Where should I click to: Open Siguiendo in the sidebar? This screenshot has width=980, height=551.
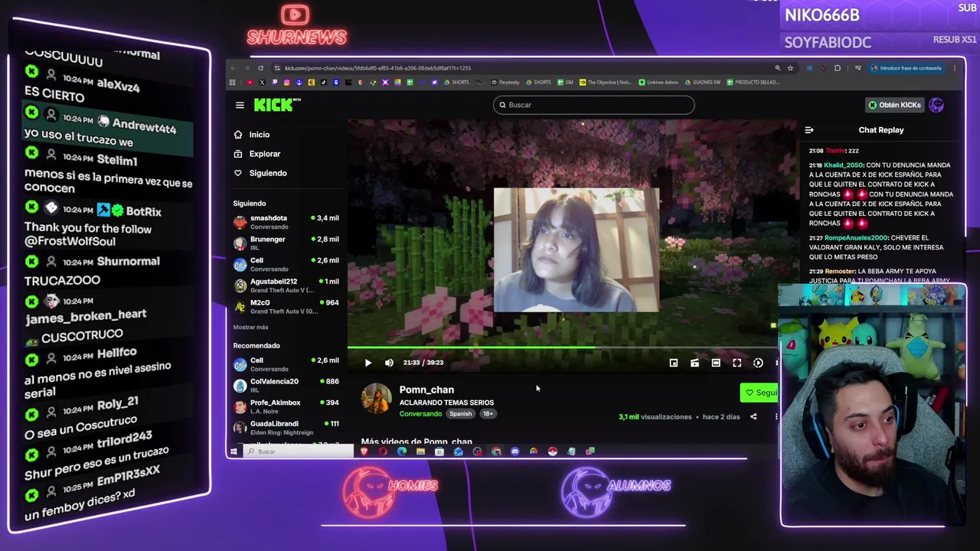pyautogui.click(x=260, y=173)
